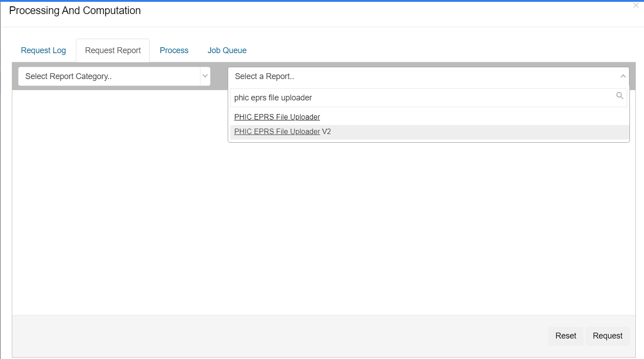Open the Request Log tab
The width and height of the screenshot is (644, 359).
[x=43, y=50]
